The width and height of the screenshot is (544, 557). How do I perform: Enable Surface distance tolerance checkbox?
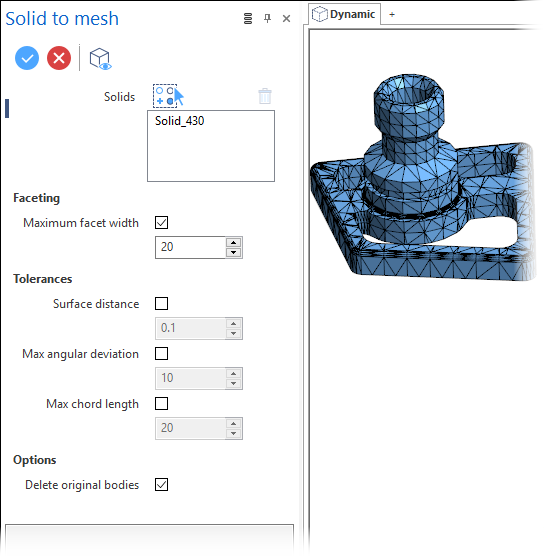[162, 304]
